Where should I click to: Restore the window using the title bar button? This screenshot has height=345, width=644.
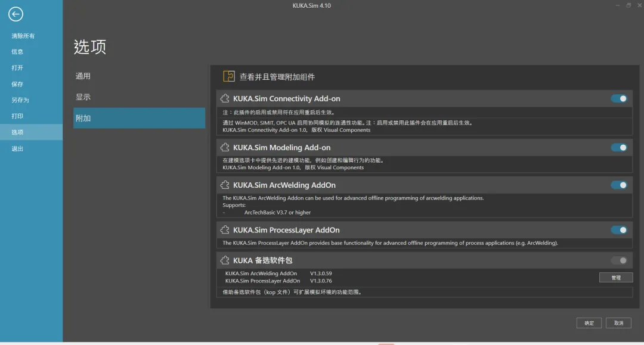[628, 5]
